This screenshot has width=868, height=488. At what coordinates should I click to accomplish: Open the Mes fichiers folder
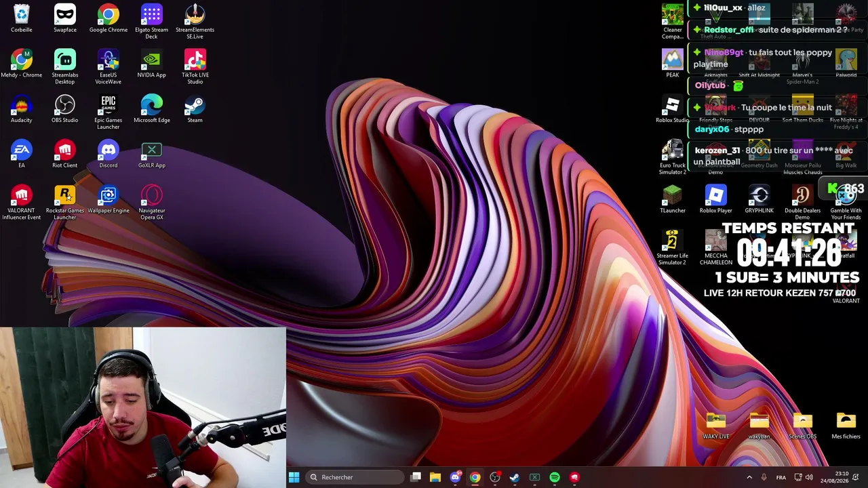tap(846, 426)
